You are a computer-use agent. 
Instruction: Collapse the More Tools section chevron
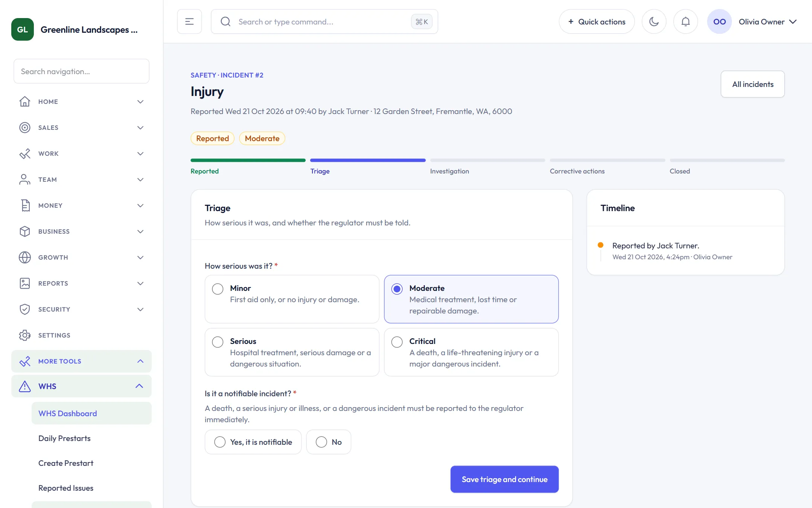point(140,361)
